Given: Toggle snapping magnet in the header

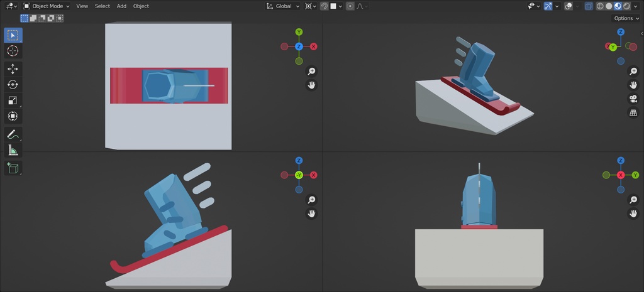Looking at the screenshot, I should (324, 6).
